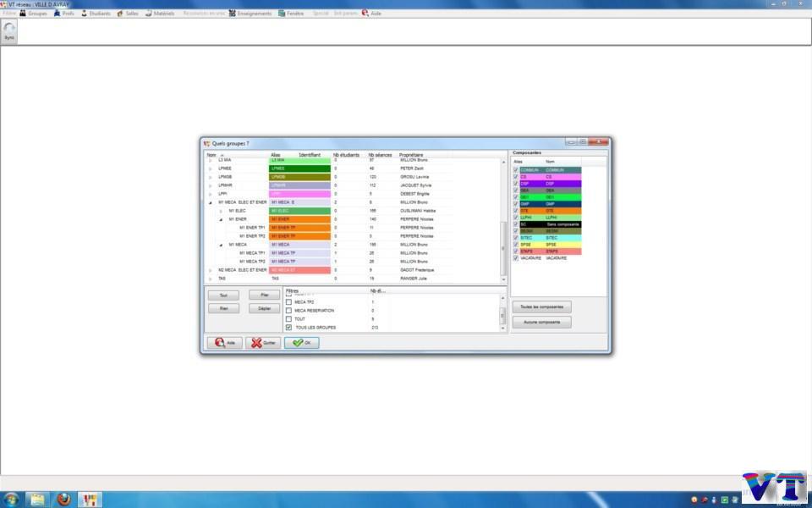Click the Fenêtre menu icon

(282, 14)
